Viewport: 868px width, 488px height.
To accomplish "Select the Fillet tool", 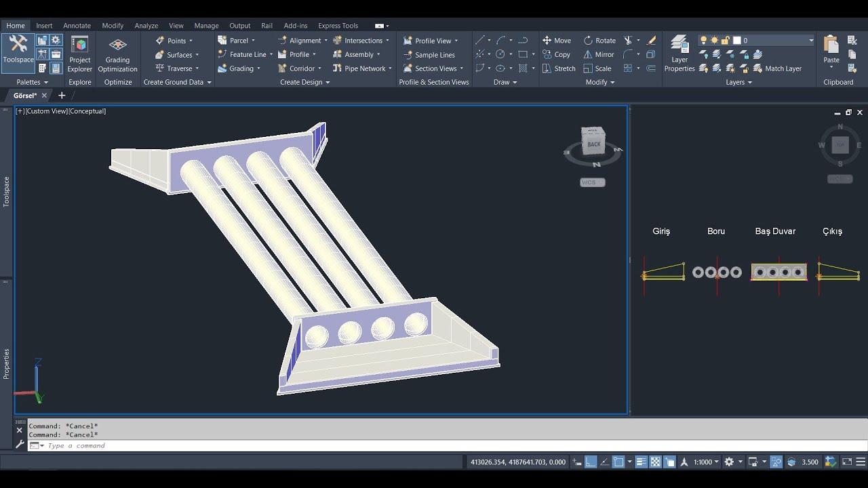I will (628, 54).
